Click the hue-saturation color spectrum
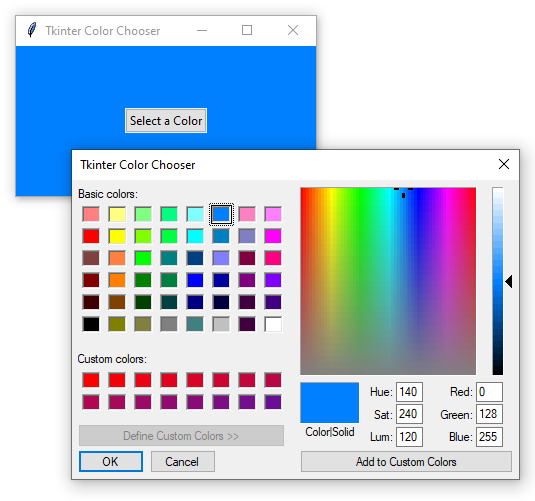Screen dimensions: 535x501 pos(388,281)
